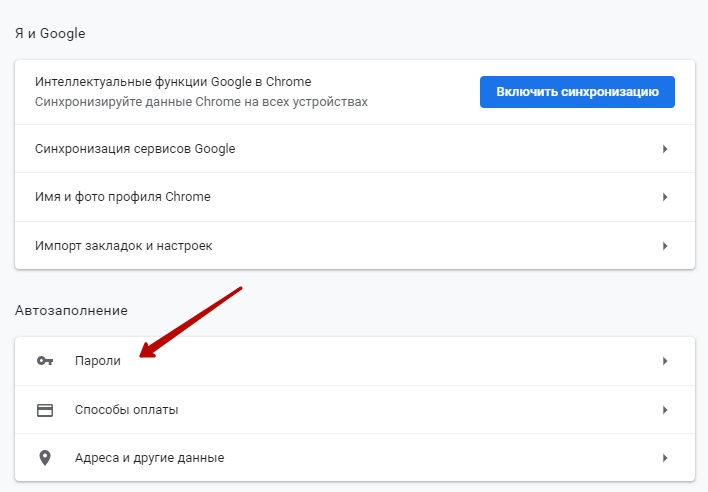Click the location pin icon for Адреса

coord(44,458)
